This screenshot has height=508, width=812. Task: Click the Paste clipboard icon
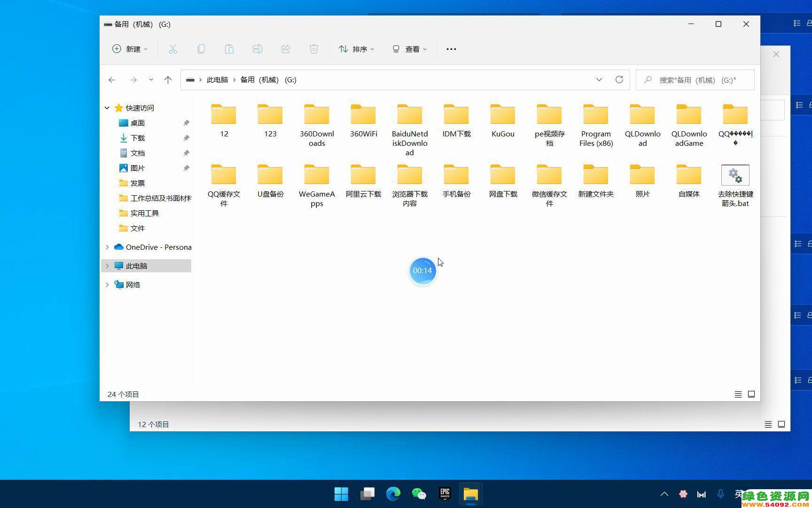pyautogui.click(x=229, y=49)
